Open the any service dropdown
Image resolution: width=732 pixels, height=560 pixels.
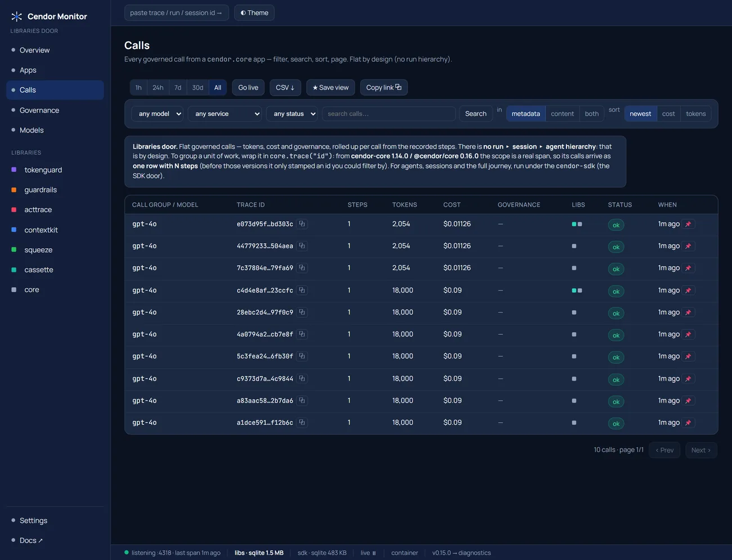[225, 114]
